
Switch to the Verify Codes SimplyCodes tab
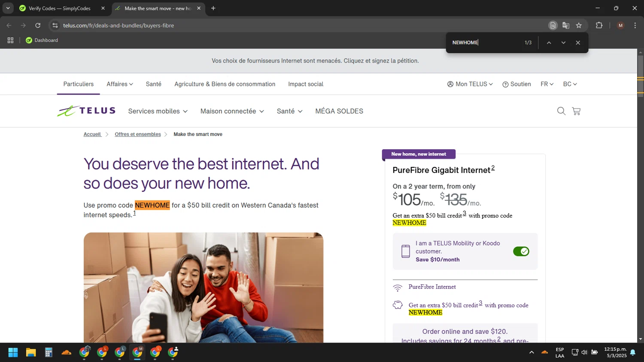pos(59,8)
